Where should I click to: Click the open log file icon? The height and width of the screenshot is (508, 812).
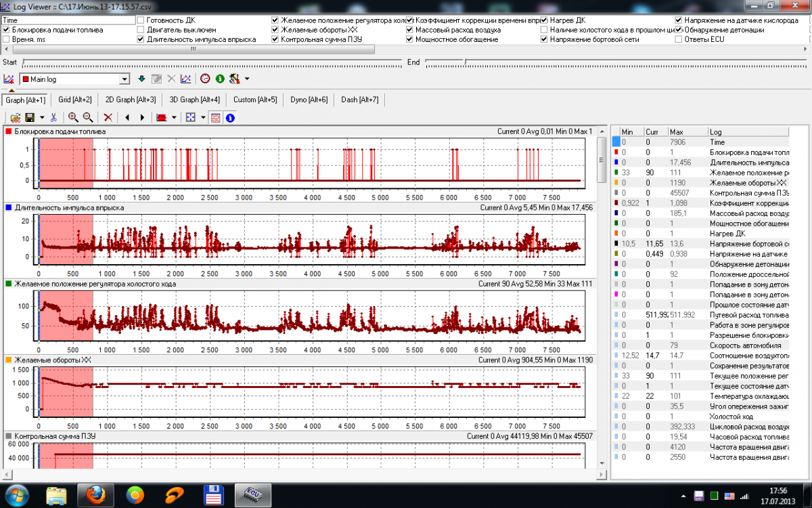point(15,117)
